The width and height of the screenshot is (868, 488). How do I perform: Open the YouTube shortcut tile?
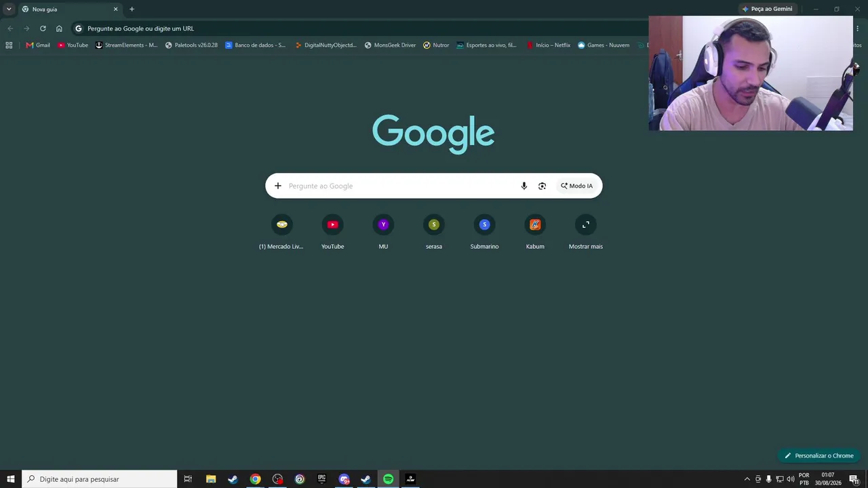click(332, 232)
